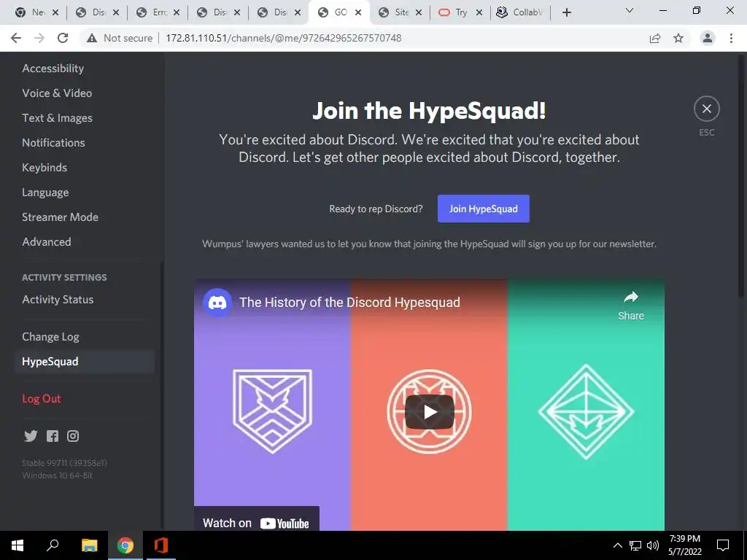This screenshot has width=747, height=560.
Task: Open the Windows notification center
Action: pyautogui.click(x=723, y=545)
